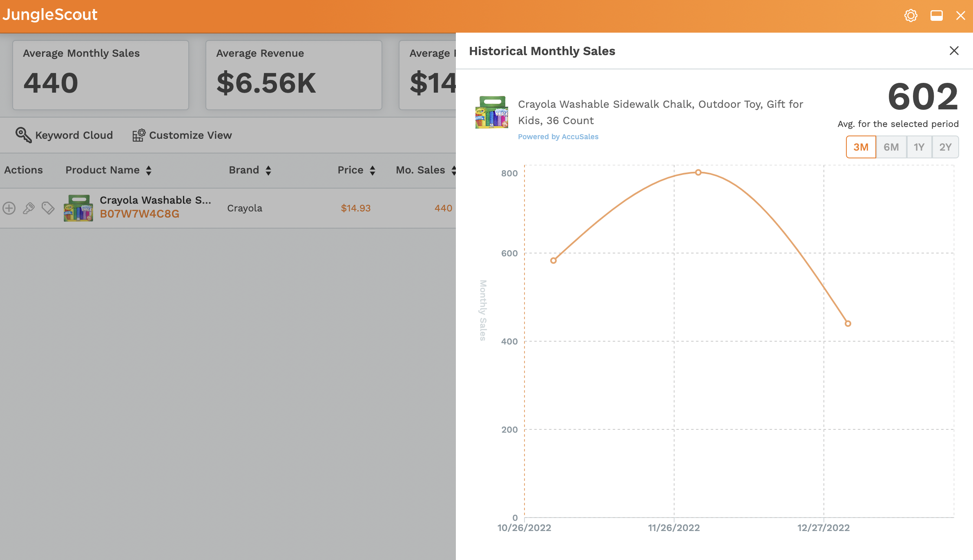Click the Average Monthly Sales 440 card

pos(100,75)
